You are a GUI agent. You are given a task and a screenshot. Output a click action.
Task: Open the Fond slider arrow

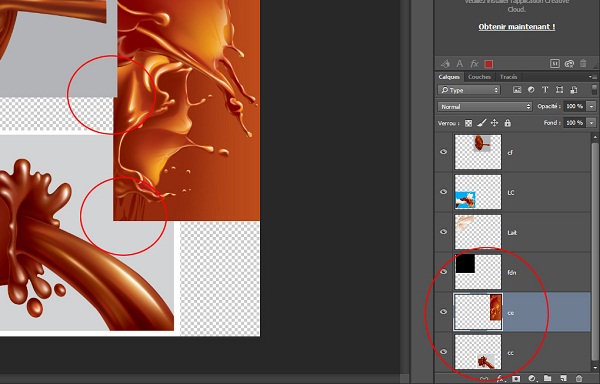pos(592,123)
